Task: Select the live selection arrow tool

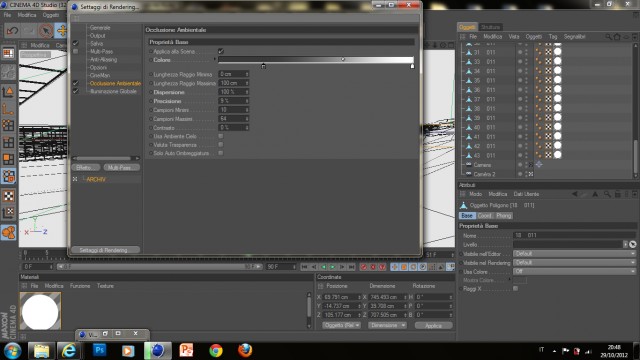Action: (x=46, y=31)
